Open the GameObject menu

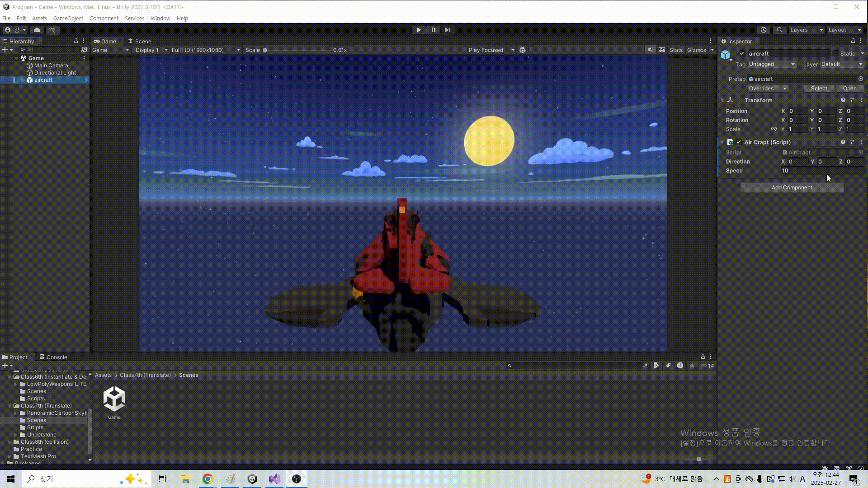(x=68, y=19)
